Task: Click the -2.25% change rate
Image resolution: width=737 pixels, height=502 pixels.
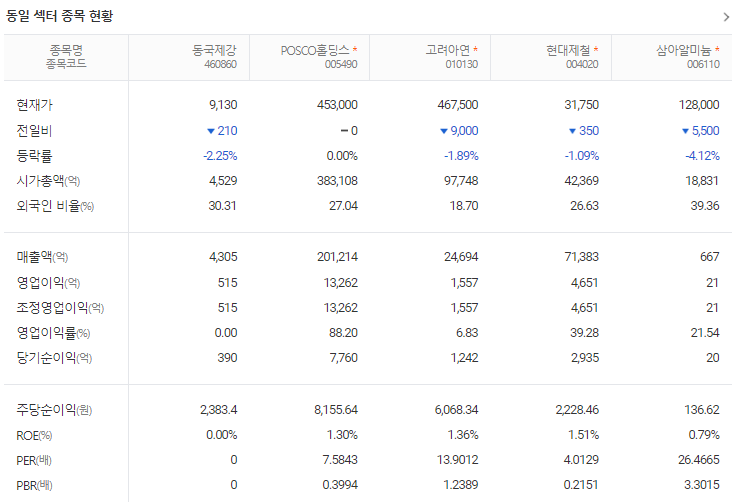Action: coord(220,156)
